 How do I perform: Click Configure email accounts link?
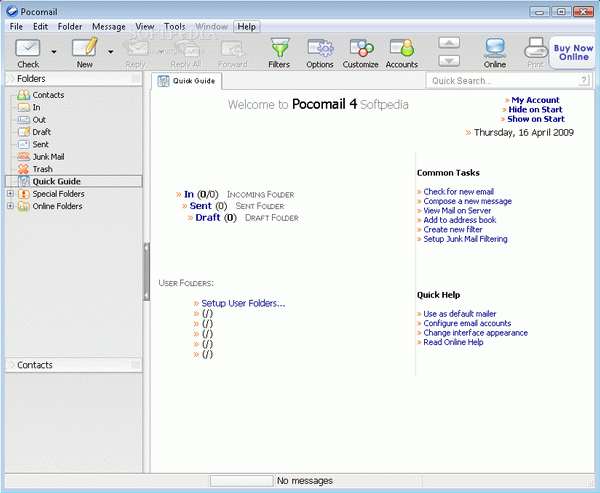[x=467, y=323]
